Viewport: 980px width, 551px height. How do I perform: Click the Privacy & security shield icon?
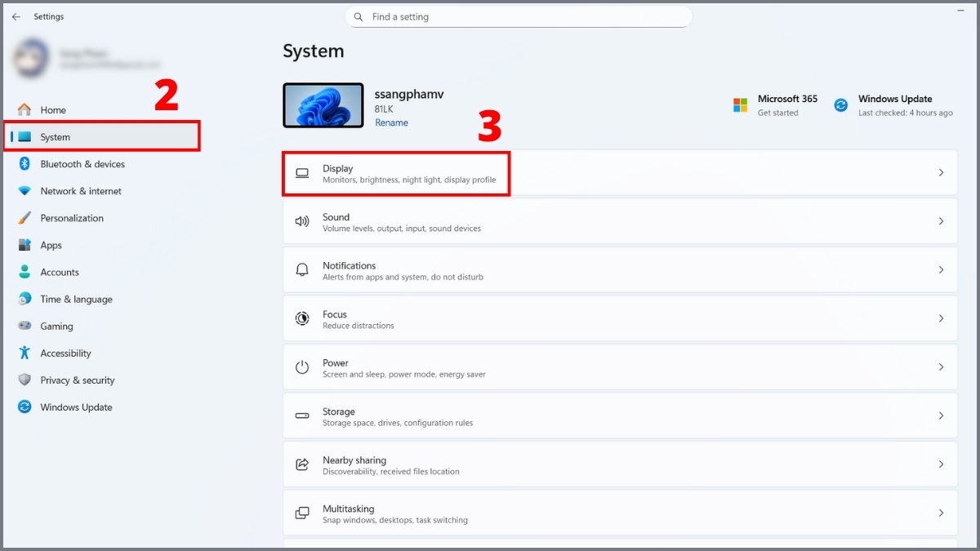tap(24, 380)
